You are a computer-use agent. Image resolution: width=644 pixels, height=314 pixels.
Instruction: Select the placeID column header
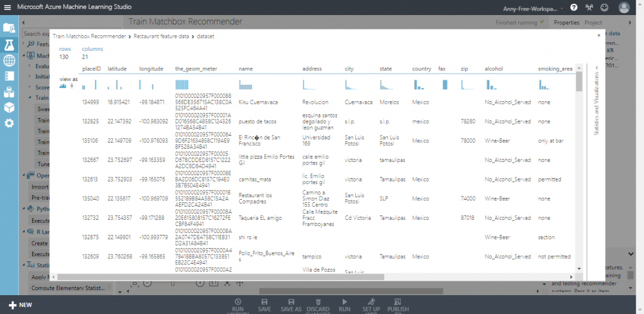(92, 69)
